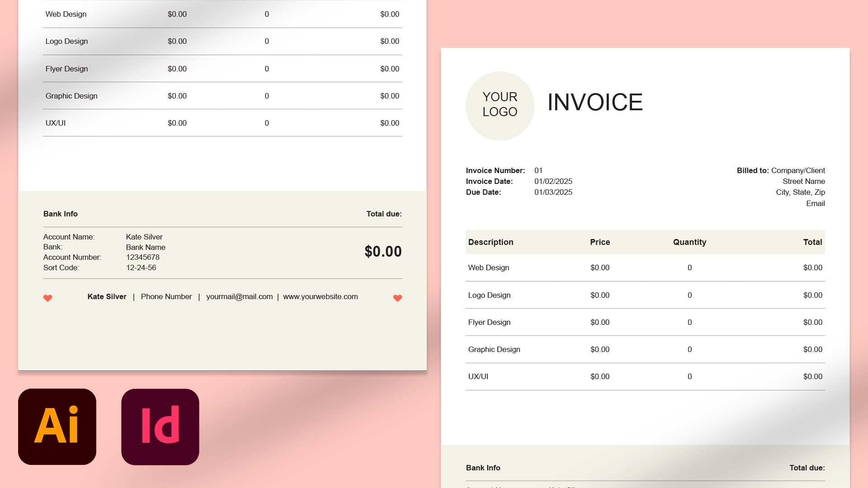Click Total due label in right invoice
This screenshot has height=488, width=868.
807,468
